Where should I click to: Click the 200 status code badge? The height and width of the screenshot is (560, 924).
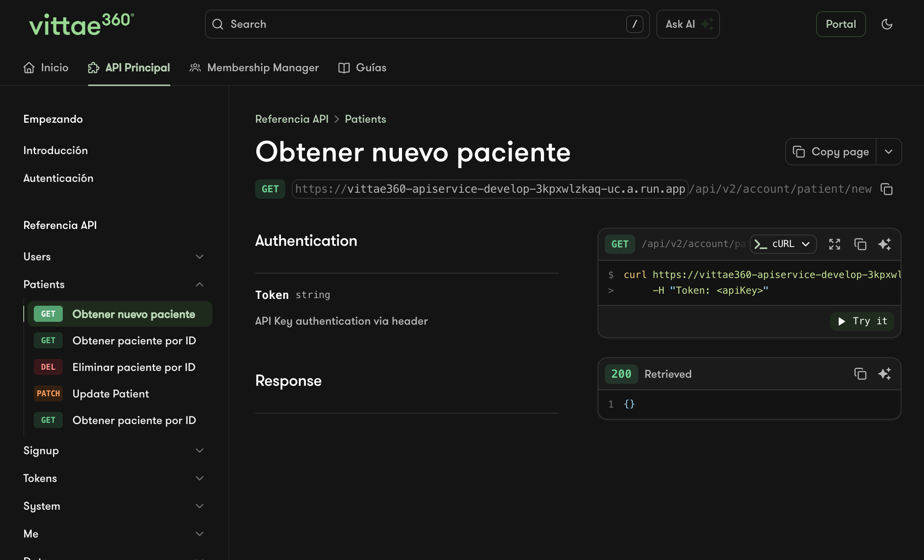[621, 374]
